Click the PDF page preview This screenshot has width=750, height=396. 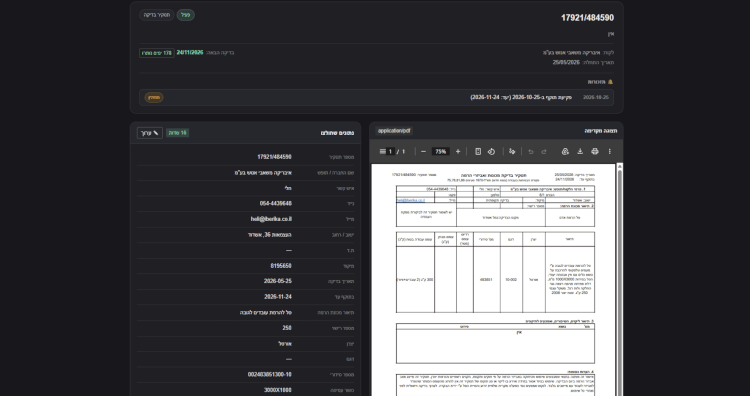tap(493, 280)
